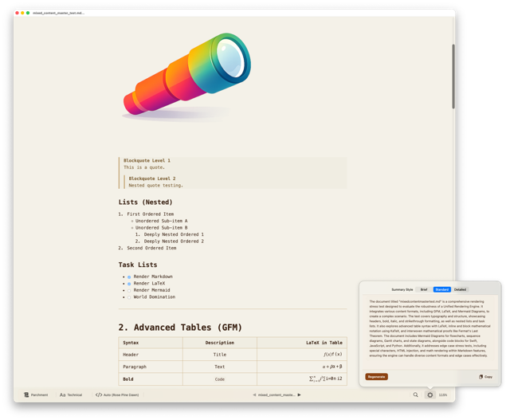Click the Title cell in the table

pyautogui.click(x=220, y=355)
